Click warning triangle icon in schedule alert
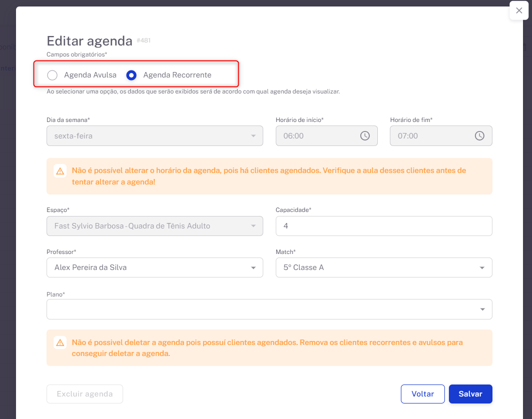Viewport: 532px width, 419px height. pos(60,171)
